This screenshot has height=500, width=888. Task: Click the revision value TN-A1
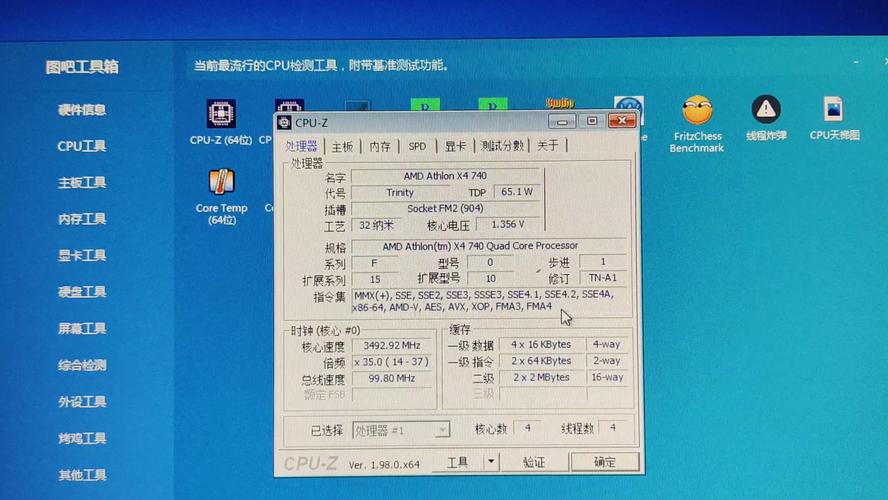pyautogui.click(x=603, y=278)
